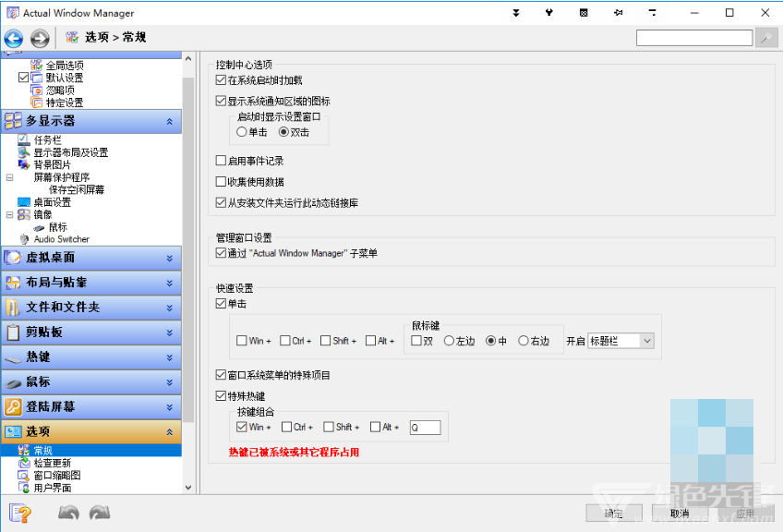
Task: Click the blue Back arrow button
Action: click(x=14, y=38)
